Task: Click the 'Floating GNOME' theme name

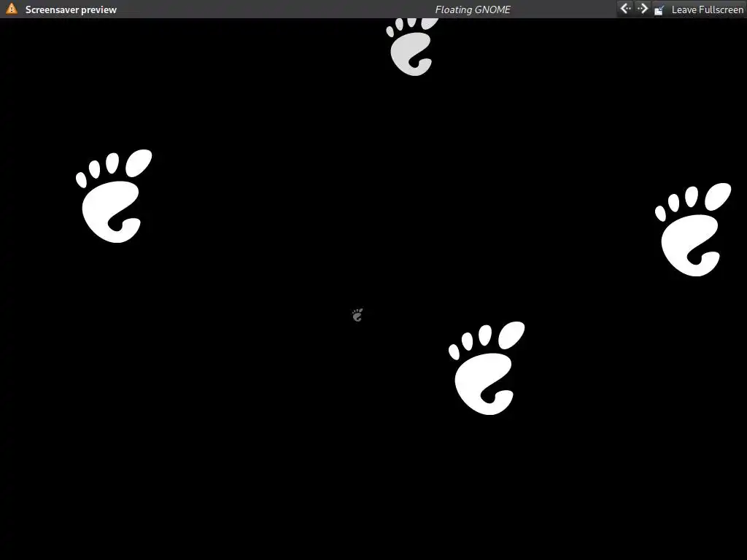Action: pyautogui.click(x=473, y=9)
